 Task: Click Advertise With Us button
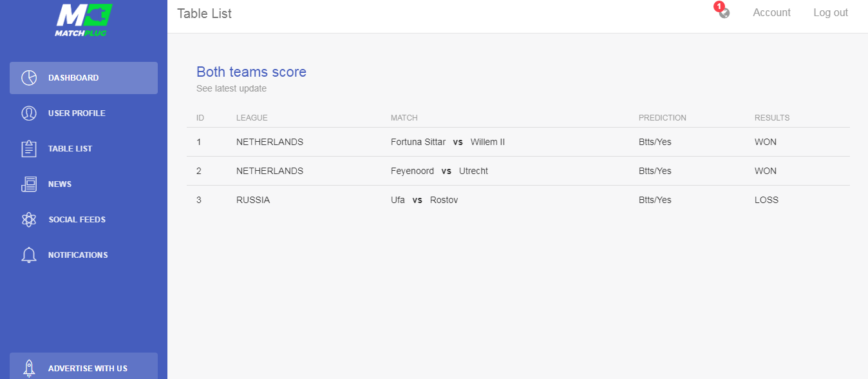click(88, 368)
